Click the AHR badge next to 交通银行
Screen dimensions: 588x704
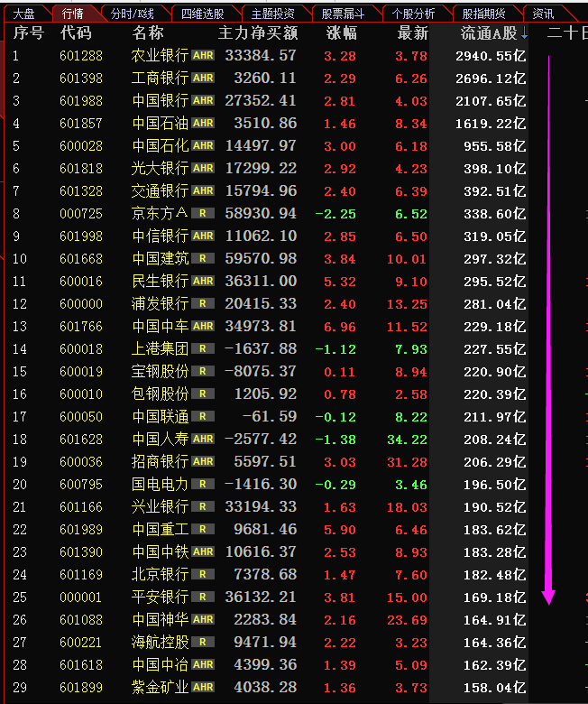coord(203,190)
